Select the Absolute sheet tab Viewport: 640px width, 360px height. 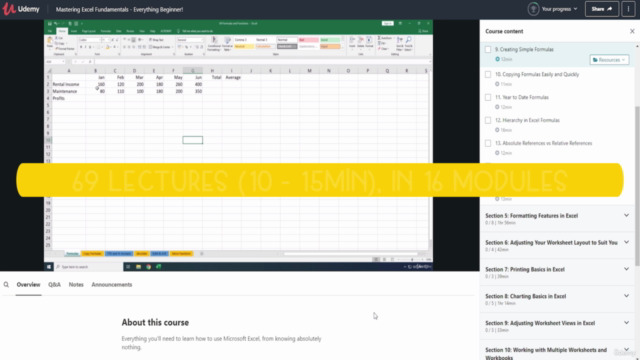click(x=141, y=253)
